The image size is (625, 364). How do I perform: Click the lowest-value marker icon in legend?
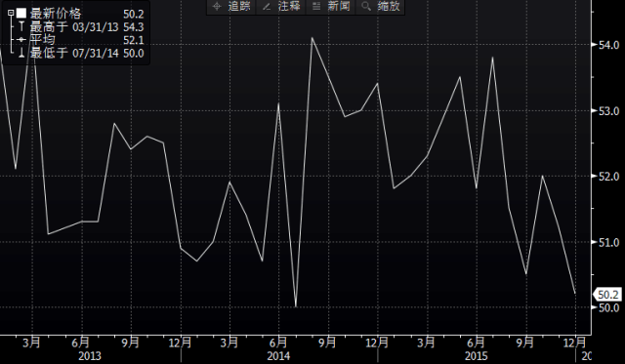click(x=21, y=53)
